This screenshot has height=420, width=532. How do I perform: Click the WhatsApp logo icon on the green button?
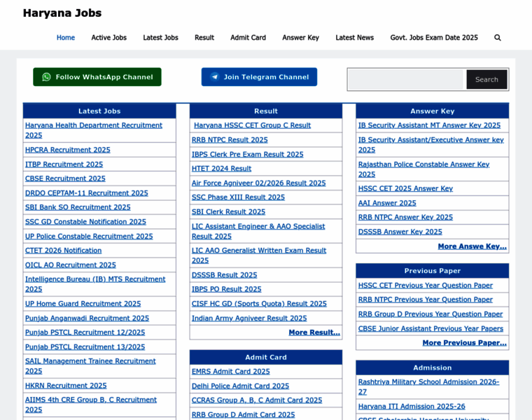pos(46,77)
